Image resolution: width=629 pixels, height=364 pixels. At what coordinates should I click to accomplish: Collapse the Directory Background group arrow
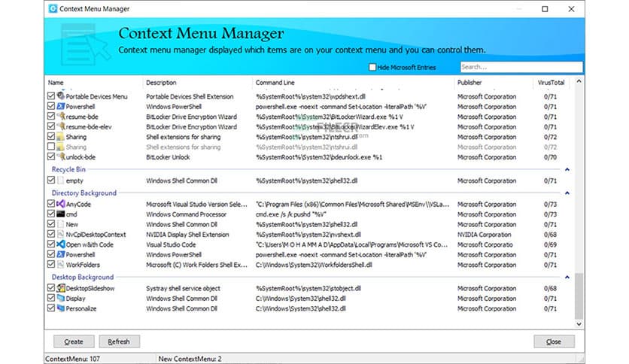tap(567, 193)
